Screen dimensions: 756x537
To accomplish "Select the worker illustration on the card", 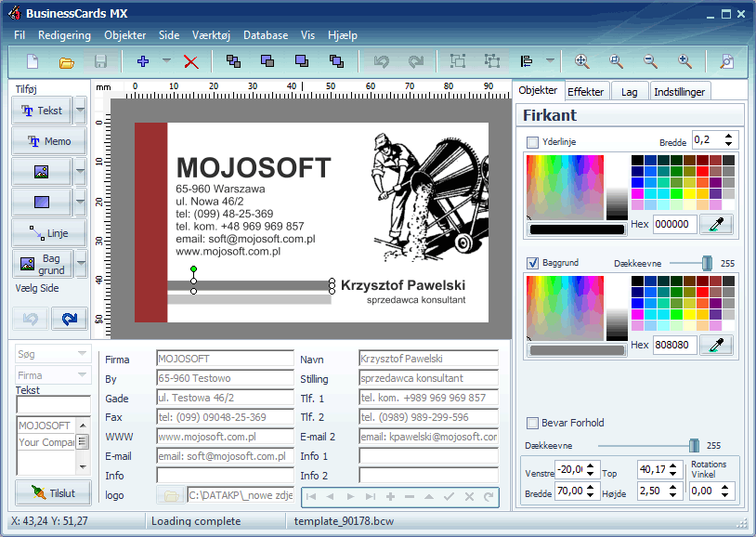I will [430, 196].
